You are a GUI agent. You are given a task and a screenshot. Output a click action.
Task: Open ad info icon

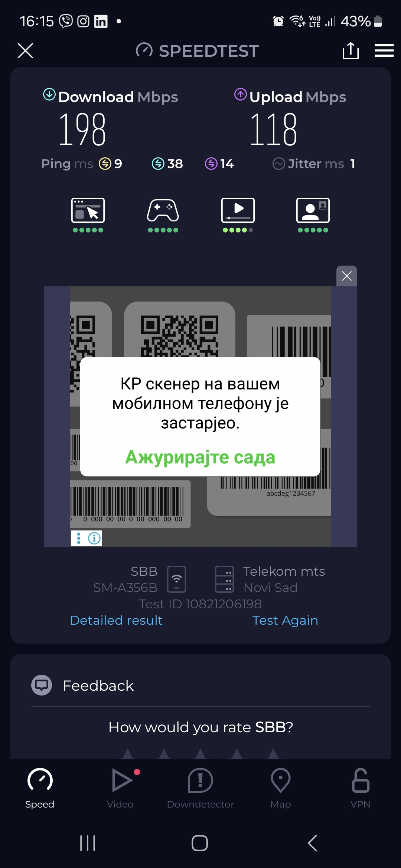[x=94, y=538]
